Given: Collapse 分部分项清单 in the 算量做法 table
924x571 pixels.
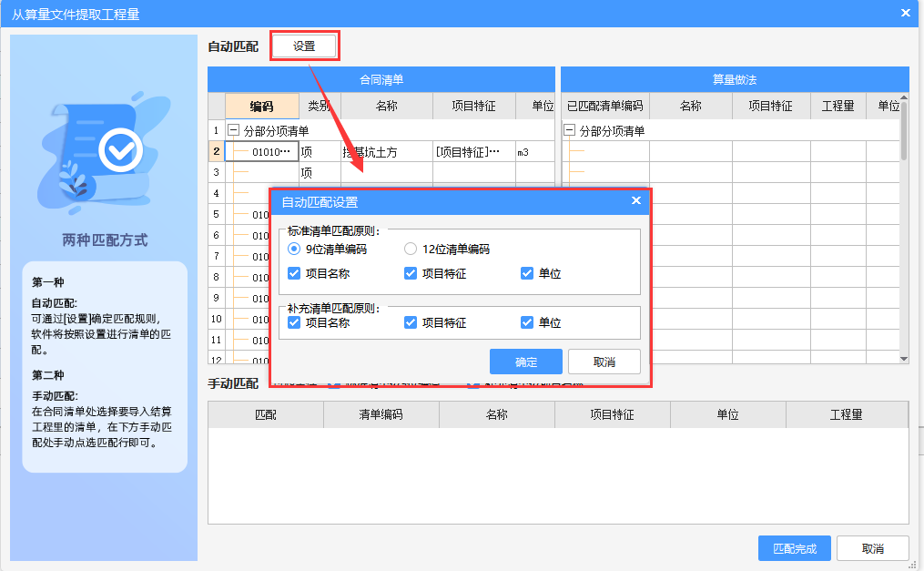Looking at the screenshot, I should (570, 131).
